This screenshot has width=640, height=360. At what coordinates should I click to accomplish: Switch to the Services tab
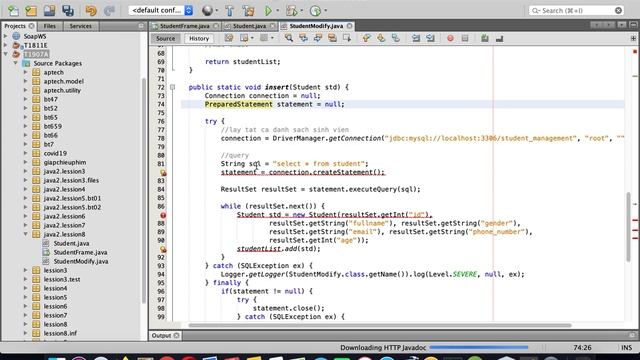point(80,26)
